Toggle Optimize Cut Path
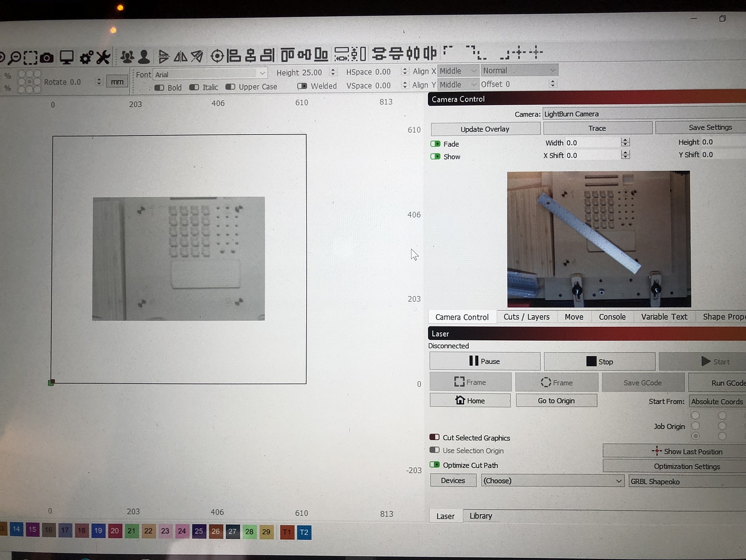Viewport: 746px width, 560px height. pyautogui.click(x=435, y=464)
